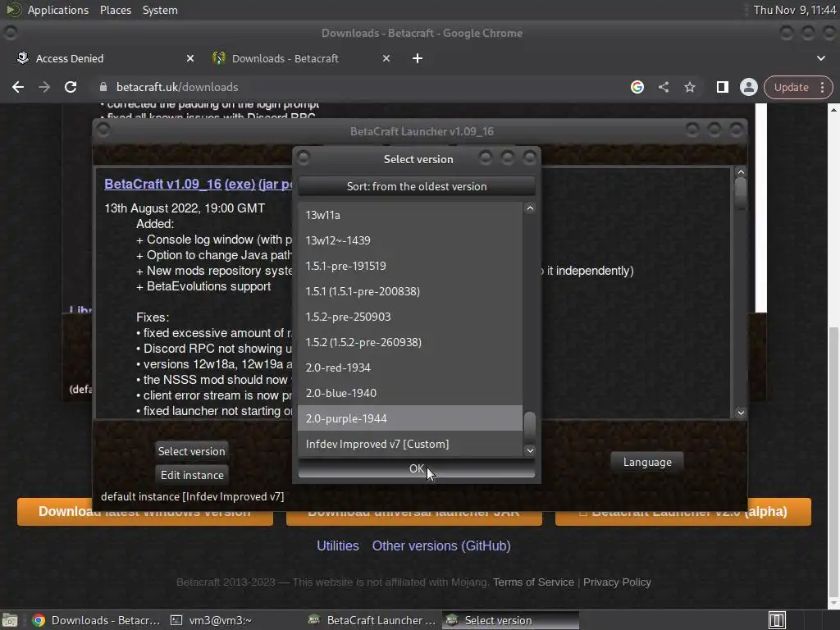
Task: Click Edit instance button in launcher
Action: pyautogui.click(x=192, y=475)
